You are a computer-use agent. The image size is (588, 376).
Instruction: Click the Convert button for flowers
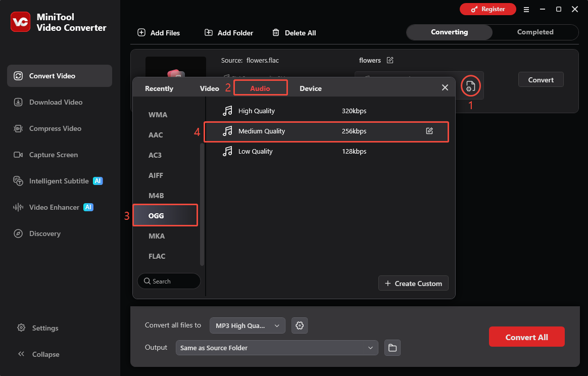[541, 79]
